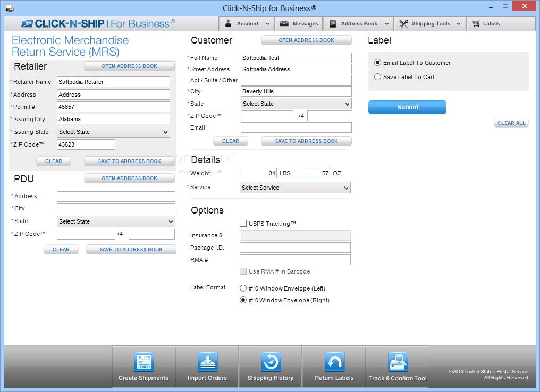The image size is (540, 392).
Task: Click the Shipping Tools wrench icon
Action: tap(403, 24)
